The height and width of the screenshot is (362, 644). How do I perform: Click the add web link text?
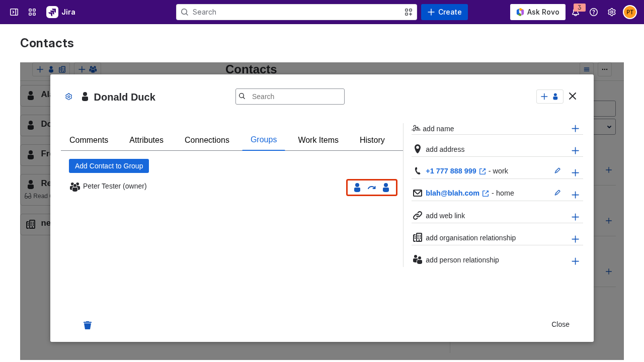445,216
